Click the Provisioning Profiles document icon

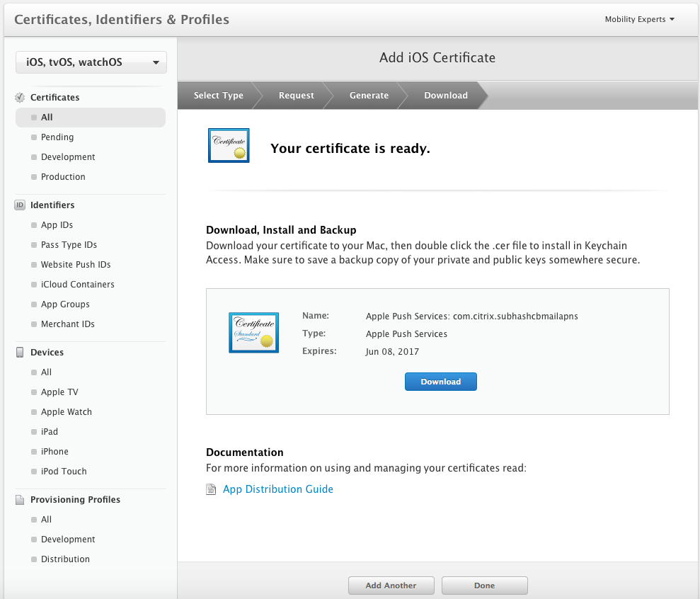tap(20, 500)
